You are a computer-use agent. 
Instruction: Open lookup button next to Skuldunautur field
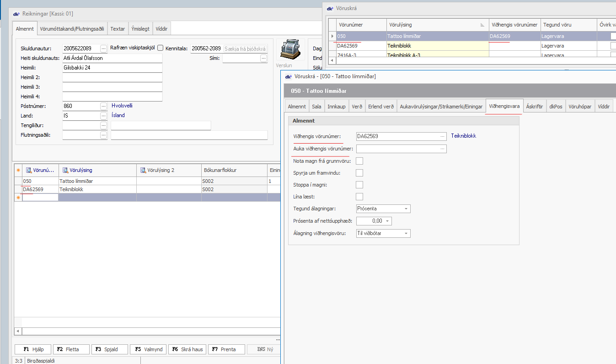coord(104,48)
